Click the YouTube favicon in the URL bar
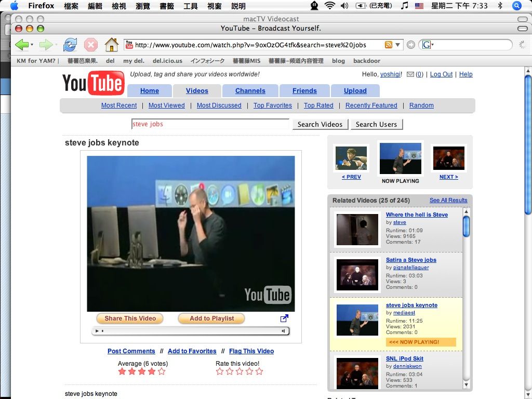 (x=129, y=45)
